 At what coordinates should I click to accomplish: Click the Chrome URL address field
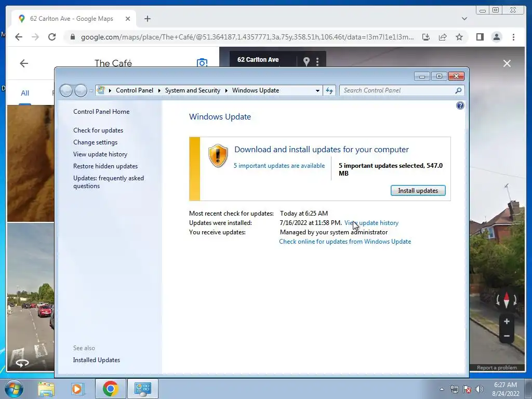coord(247,37)
